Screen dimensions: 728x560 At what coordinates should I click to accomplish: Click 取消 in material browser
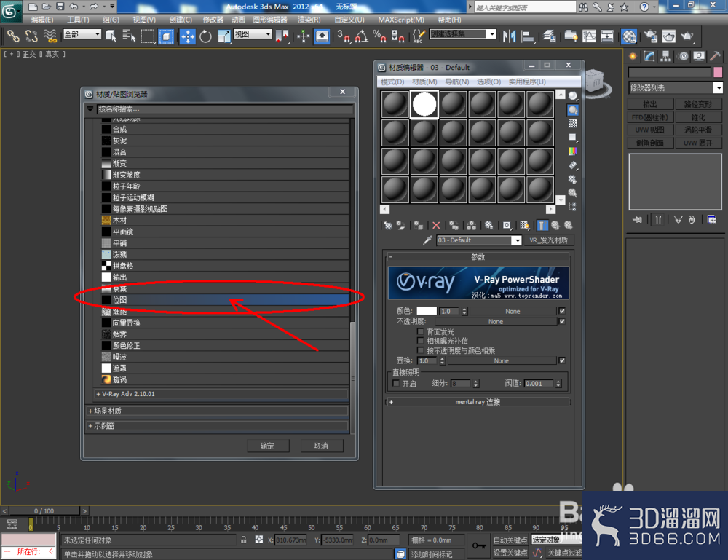pyautogui.click(x=321, y=446)
